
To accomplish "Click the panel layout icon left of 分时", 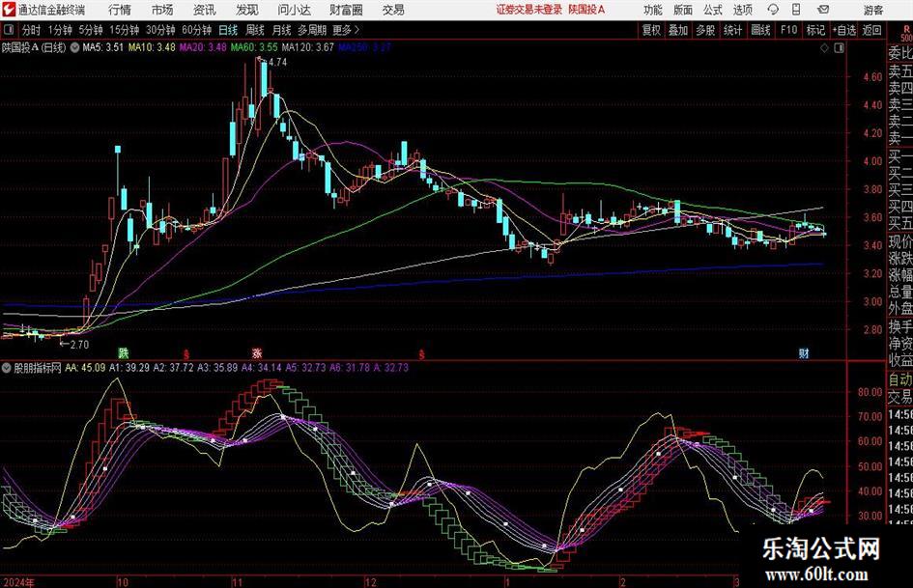I will point(8,30).
